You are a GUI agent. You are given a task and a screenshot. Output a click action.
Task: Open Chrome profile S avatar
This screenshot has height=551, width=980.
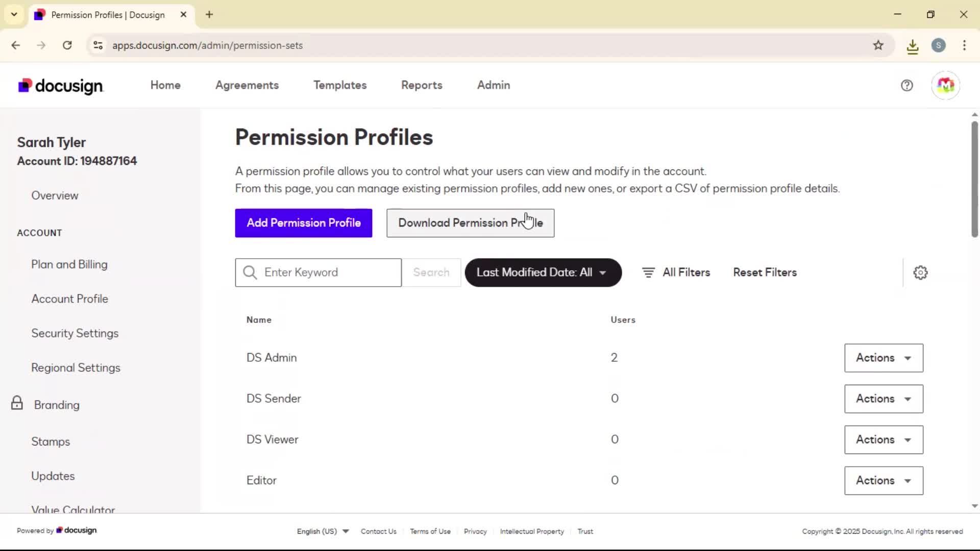(x=938, y=45)
